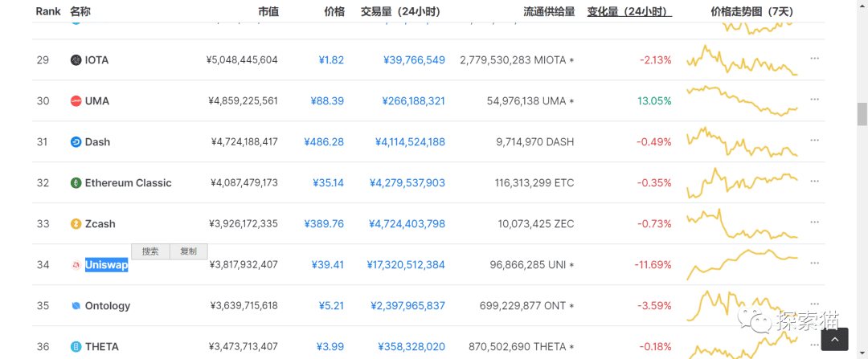Click the UMA 7-day price chart
The width and height of the screenshot is (868, 359).
click(x=742, y=100)
